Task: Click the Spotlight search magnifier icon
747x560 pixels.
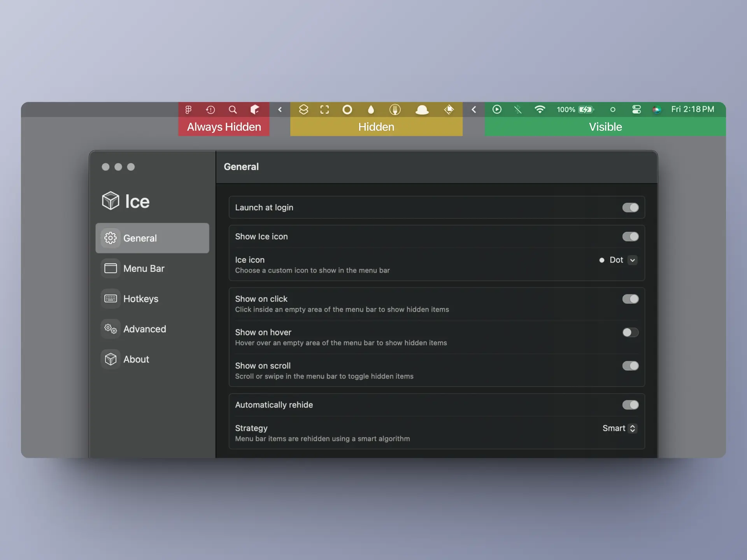Action: point(233,110)
